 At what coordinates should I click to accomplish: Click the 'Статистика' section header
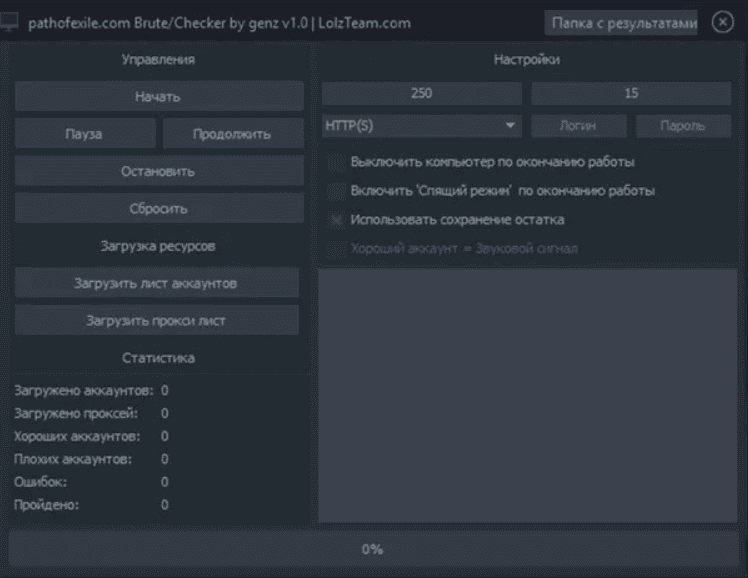pyautogui.click(x=158, y=358)
